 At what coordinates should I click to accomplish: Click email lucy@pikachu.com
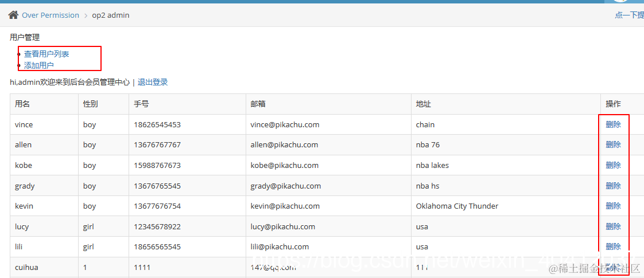tap(282, 226)
